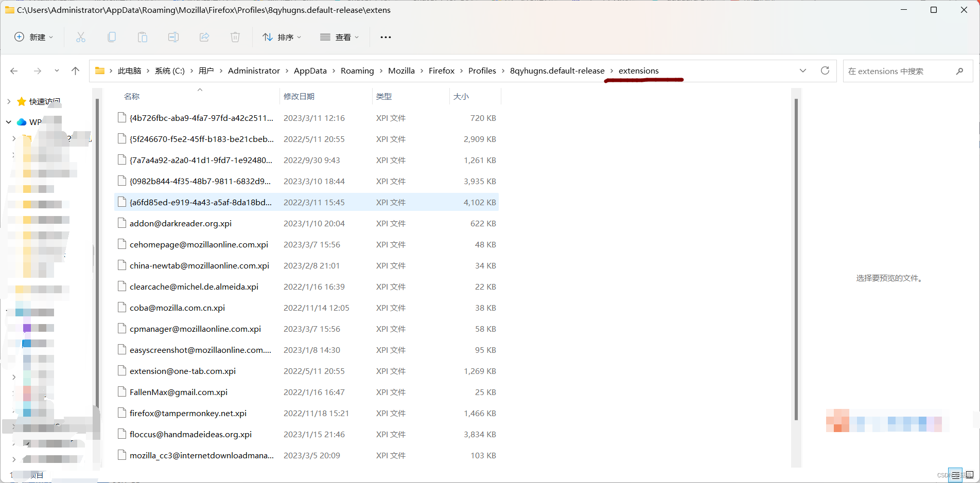Click the Share icon in toolbar
This screenshot has height=483, width=980.
pyautogui.click(x=204, y=37)
